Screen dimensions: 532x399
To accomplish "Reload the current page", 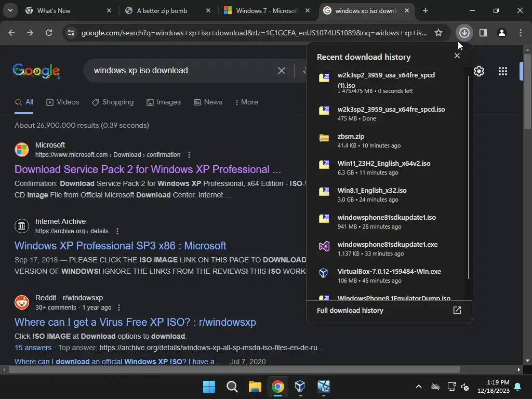I will coord(49,33).
